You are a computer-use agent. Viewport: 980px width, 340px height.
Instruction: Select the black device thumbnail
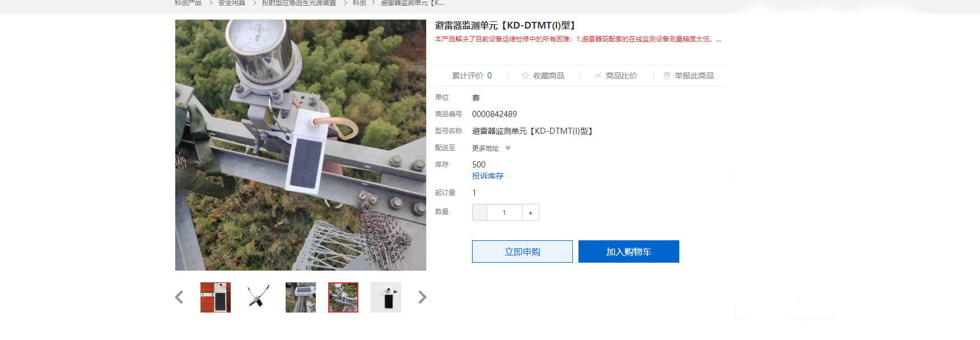coord(386,297)
